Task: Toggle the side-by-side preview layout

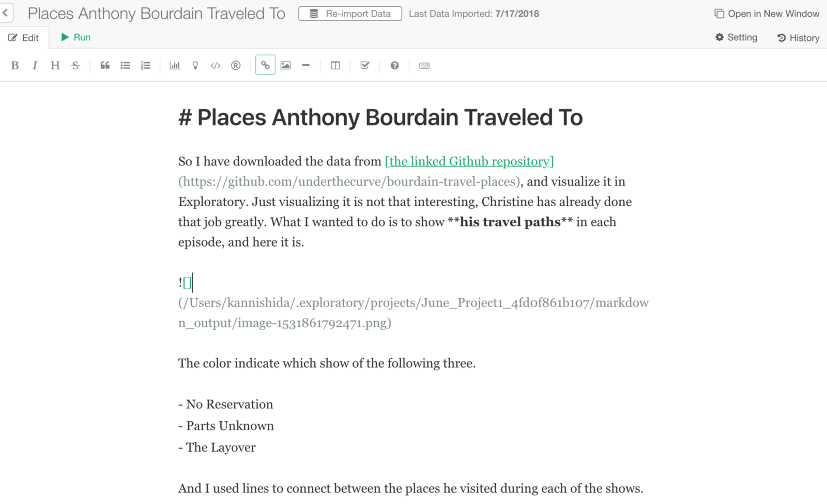Action: [x=335, y=65]
